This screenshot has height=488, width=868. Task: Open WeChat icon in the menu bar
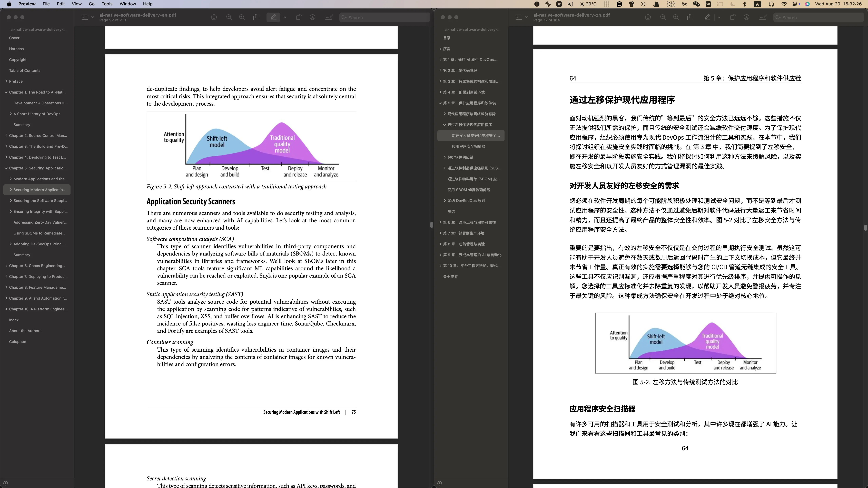point(696,4)
